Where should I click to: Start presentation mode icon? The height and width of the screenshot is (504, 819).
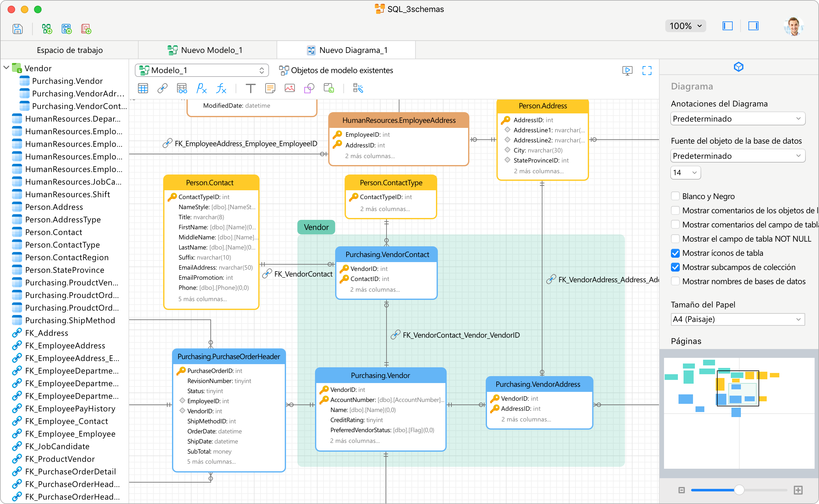627,70
